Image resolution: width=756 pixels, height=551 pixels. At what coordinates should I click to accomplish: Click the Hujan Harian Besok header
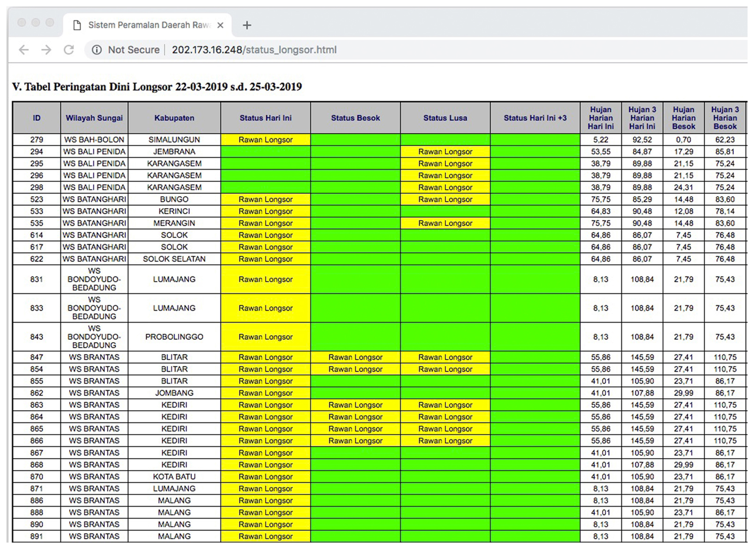coord(683,118)
